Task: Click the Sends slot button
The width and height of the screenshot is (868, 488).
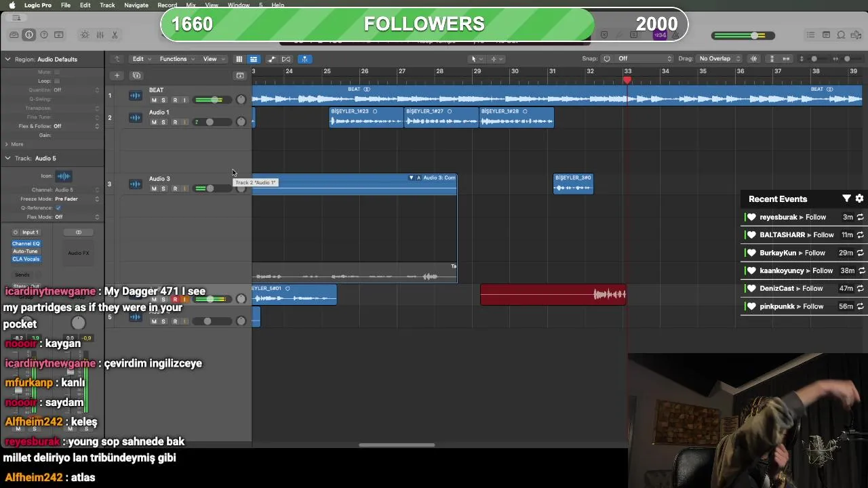Action: click(x=22, y=275)
